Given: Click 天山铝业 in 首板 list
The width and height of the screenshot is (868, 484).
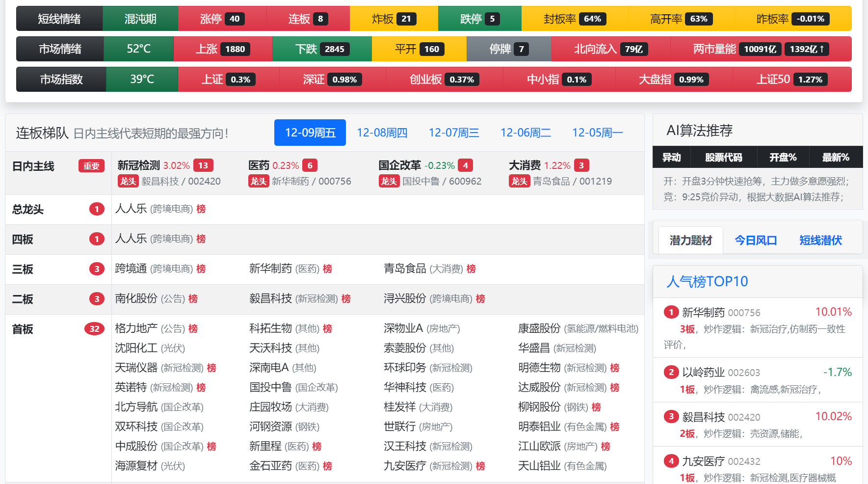Looking at the screenshot, I should coord(539,466).
